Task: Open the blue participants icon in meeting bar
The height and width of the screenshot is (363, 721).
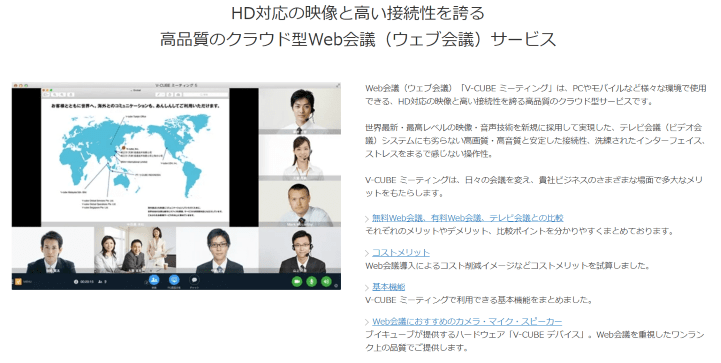Action: click(x=154, y=280)
